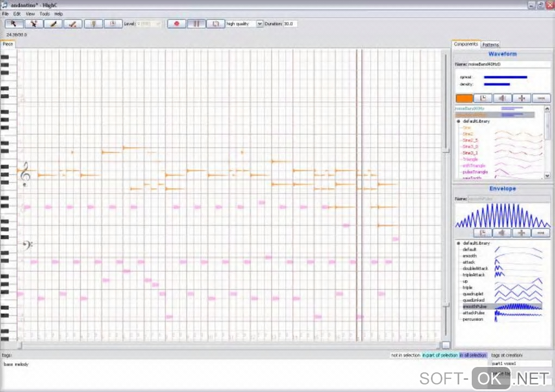Click the envelope save/copy icon button
Viewport: 555px width, 392px height.
click(483, 233)
